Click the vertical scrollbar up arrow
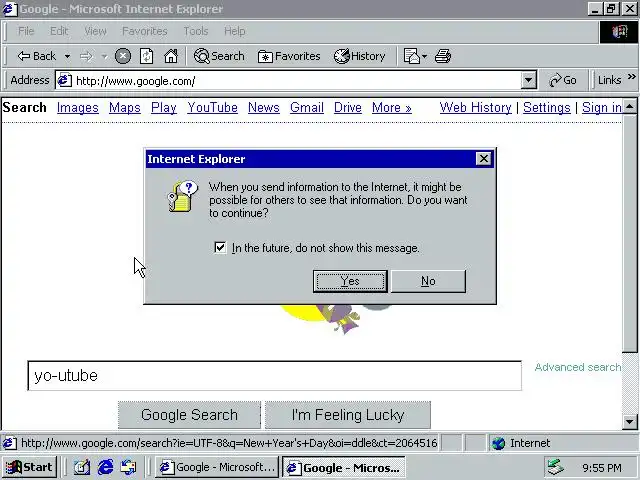Image resolution: width=640 pixels, height=480 pixels. point(630,107)
